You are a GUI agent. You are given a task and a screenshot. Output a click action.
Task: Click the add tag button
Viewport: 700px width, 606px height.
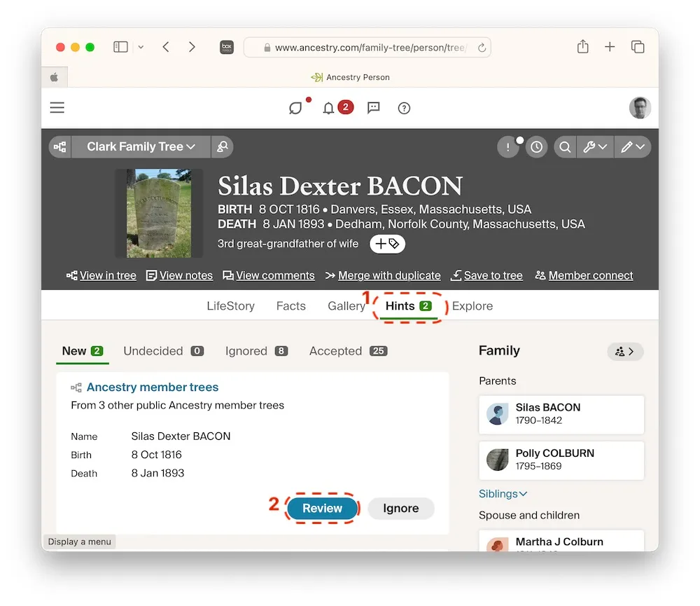point(387,244)
